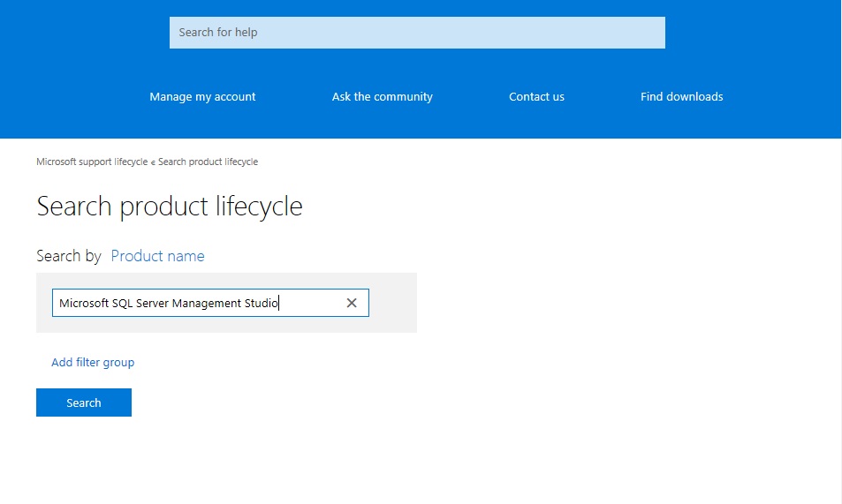Open the Contact us page

(x=536, y=97)
